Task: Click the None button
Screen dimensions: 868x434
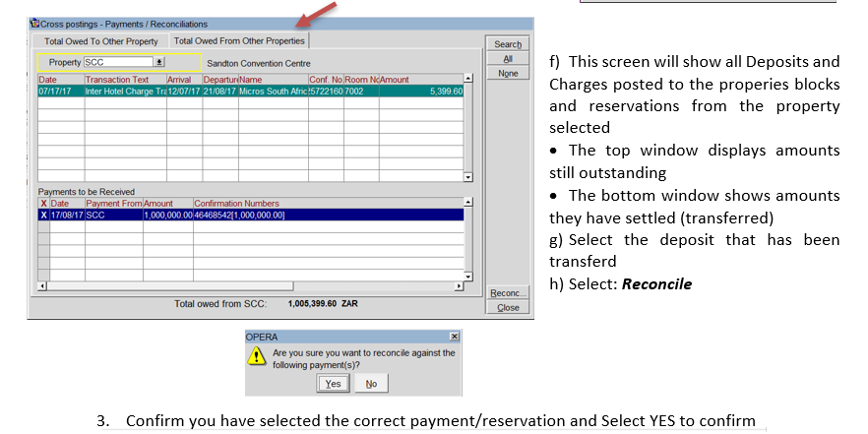Action: (x=508, y=74)
